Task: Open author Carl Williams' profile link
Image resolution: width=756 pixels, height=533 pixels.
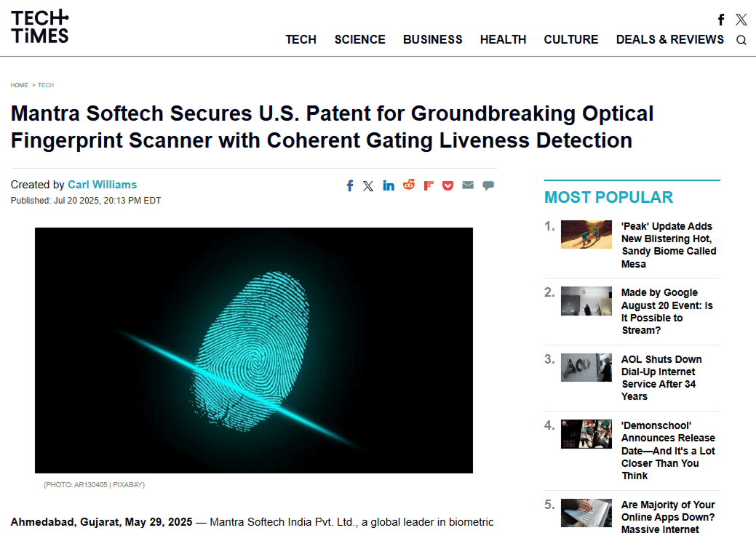Action: tap(102, 185)
